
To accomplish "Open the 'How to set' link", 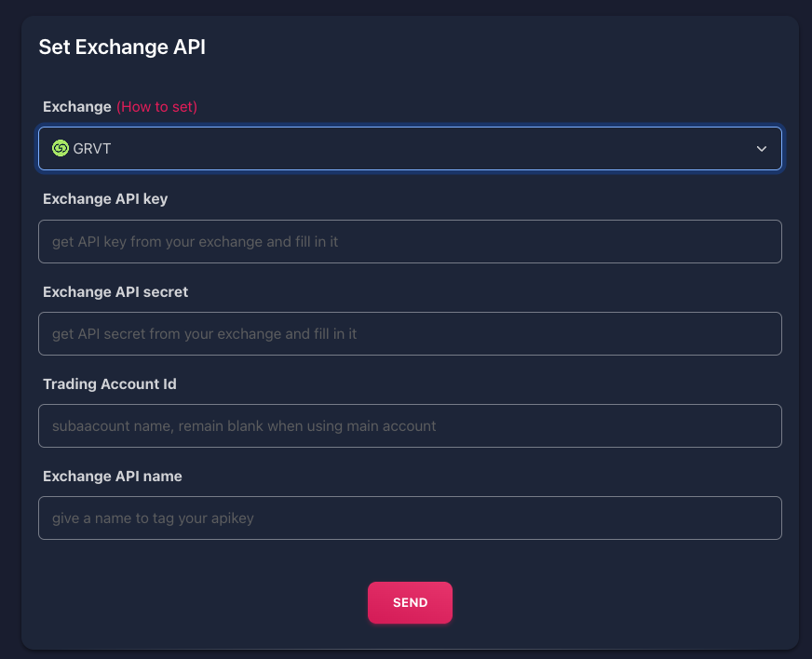I will [x=156, y=107].
